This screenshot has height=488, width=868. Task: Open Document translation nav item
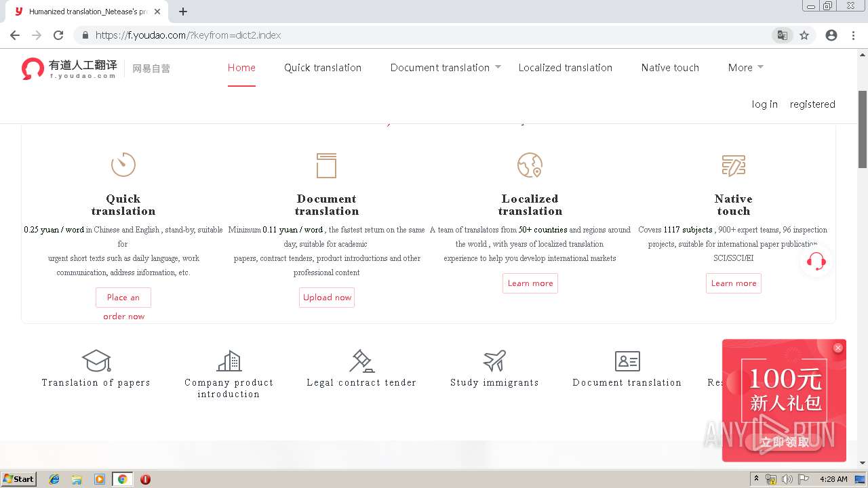point(440,68)
